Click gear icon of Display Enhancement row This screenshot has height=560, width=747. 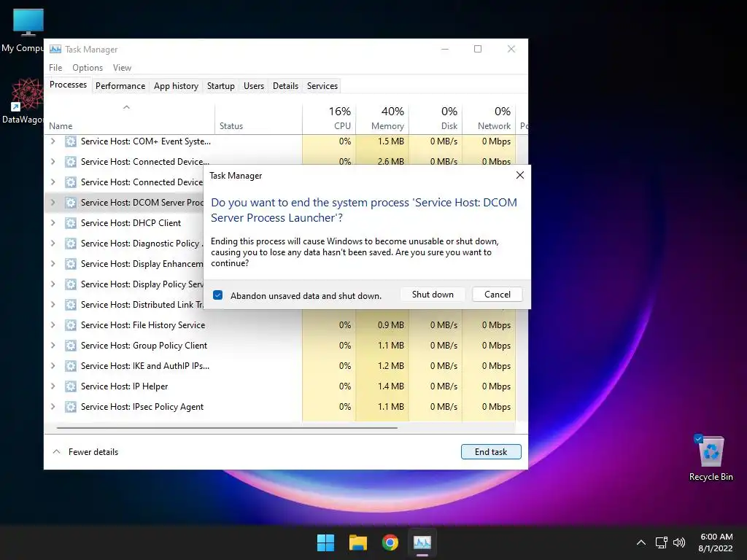[x=71, y=264]
